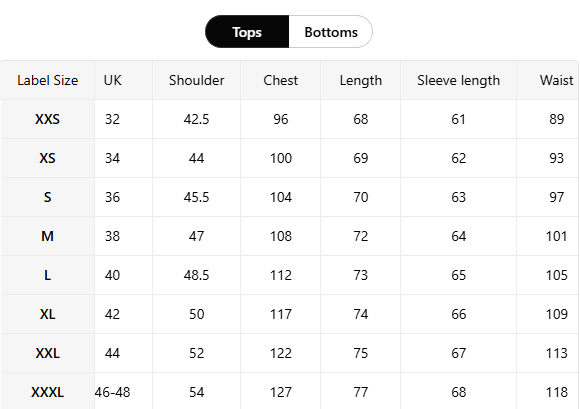Select the Tops size tab
580x409 pixels.
point(247,32)
